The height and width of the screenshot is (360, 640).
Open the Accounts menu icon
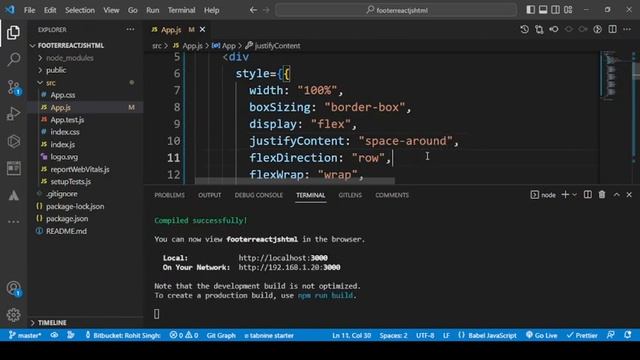coord(13,288)
